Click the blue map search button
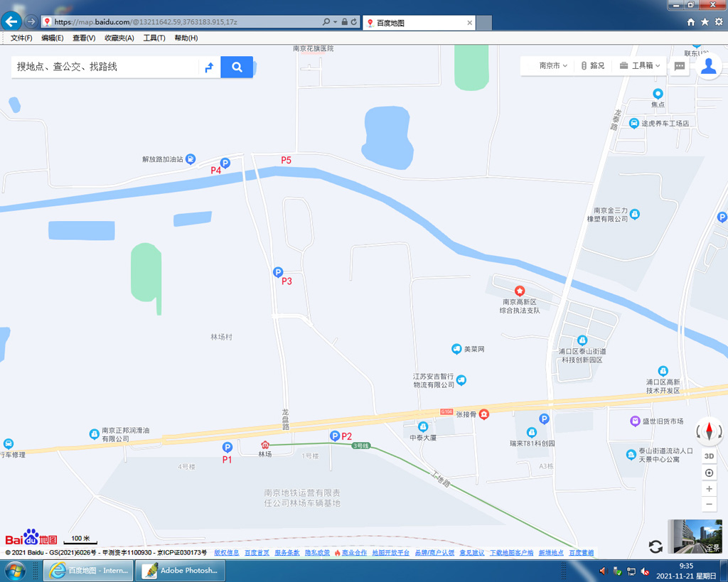The image size is (728, 582). pyautogui.click(x=237, y=67)
